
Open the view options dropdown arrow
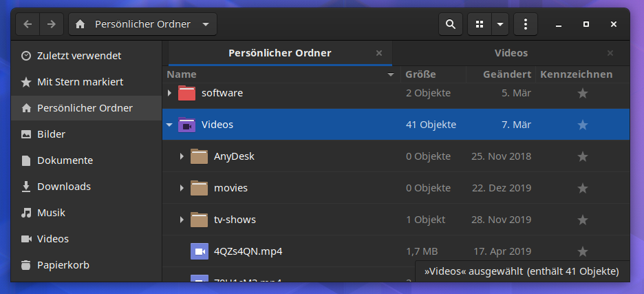click(x=500, y=24)
